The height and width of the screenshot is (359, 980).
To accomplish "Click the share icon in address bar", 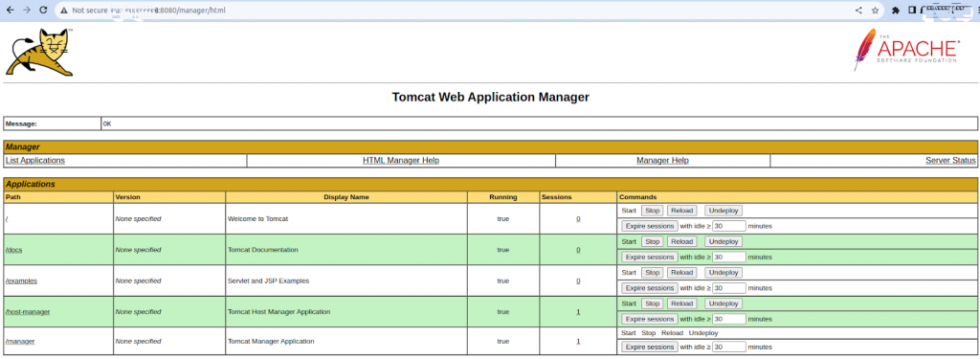I will [858, 10].
